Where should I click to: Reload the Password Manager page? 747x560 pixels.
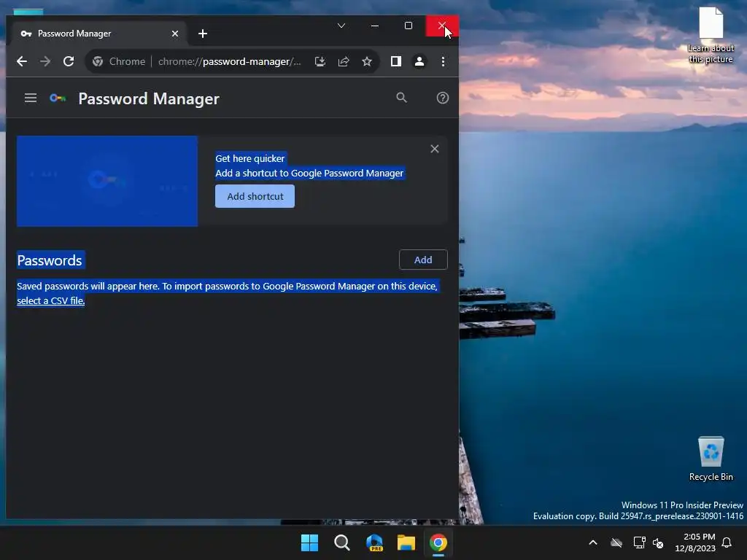[x=69, y=61]
